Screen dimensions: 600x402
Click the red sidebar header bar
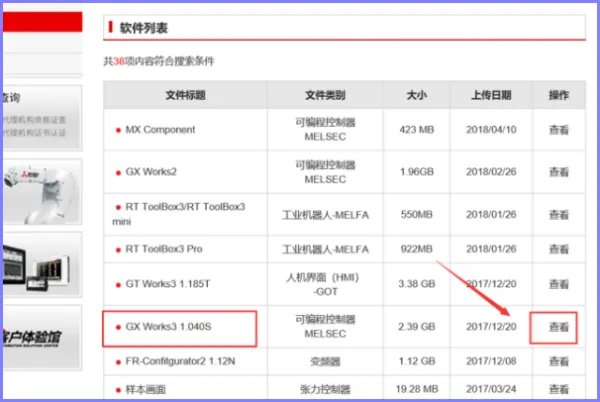tap(42, 21)
